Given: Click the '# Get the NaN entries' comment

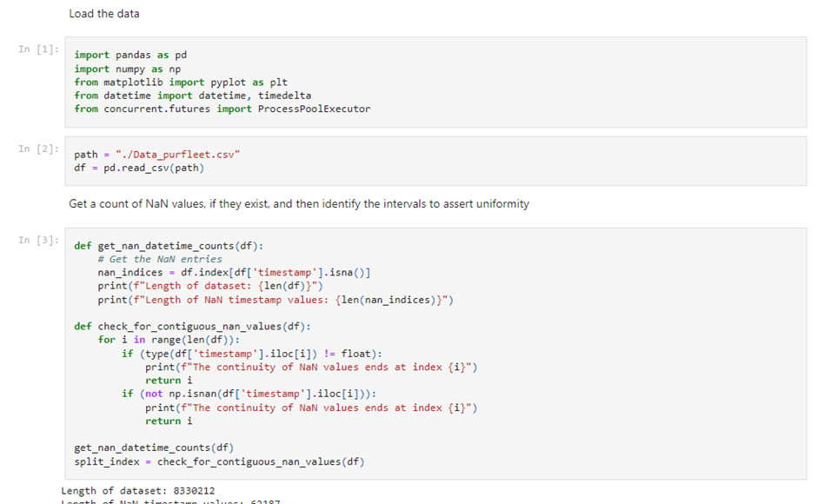Looking at the screenshot, I should tap(160, 259).
